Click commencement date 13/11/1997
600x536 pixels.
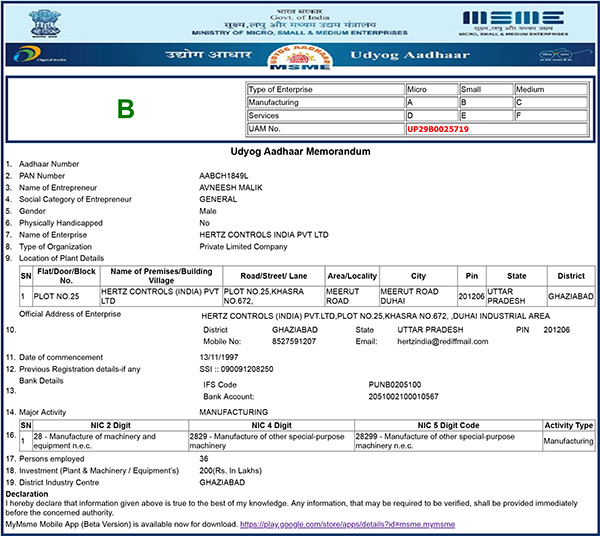218,357
